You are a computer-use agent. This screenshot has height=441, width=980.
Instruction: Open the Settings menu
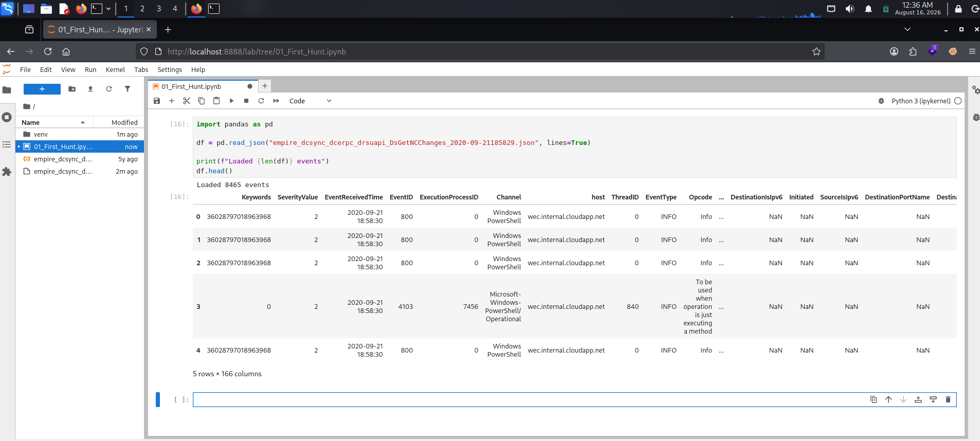[x=170, y=70]
